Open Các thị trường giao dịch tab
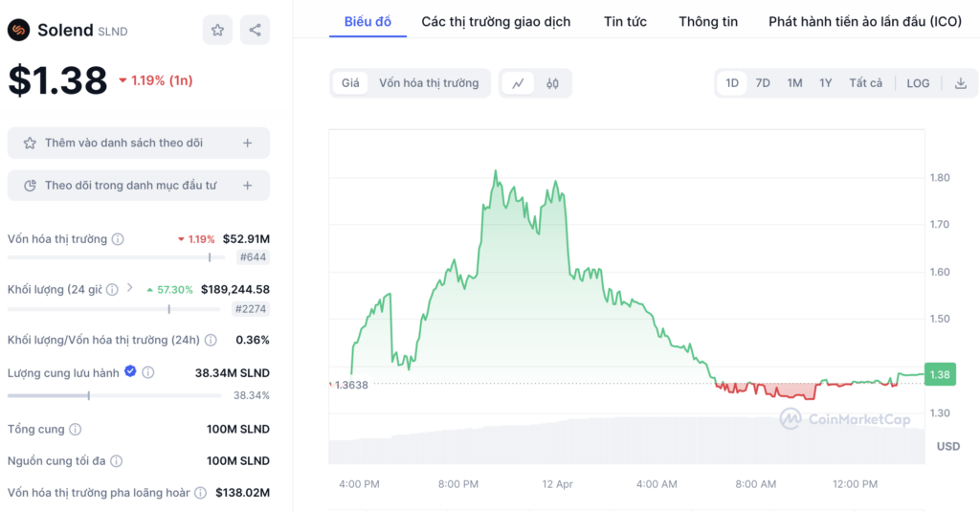 point(496,22)
